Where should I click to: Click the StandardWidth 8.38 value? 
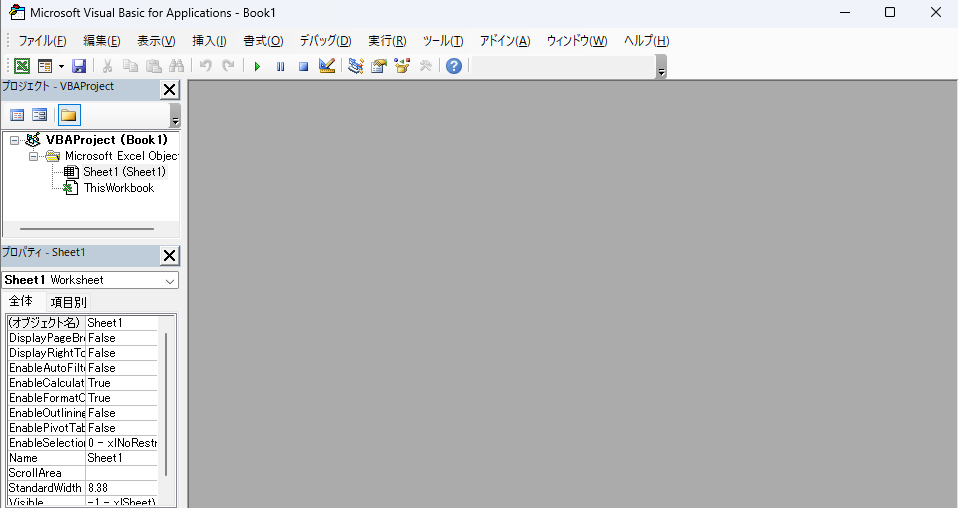click(x=122, y=488)
